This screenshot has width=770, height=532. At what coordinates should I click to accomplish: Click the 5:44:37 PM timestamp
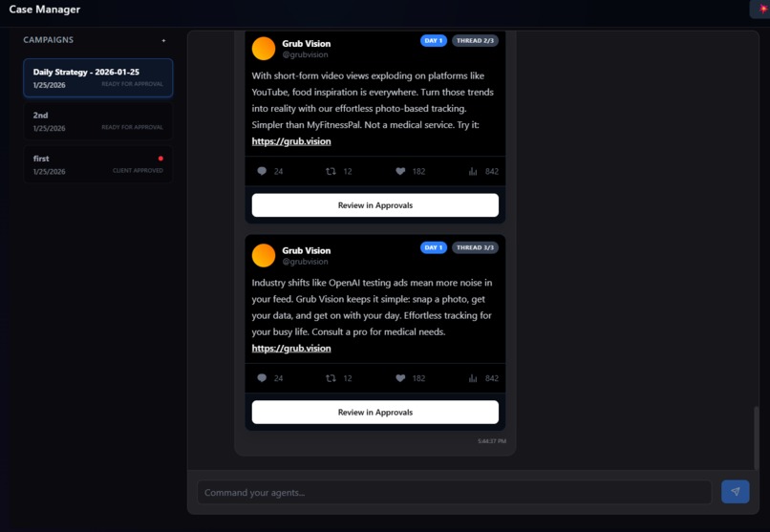tap(492, 441)
